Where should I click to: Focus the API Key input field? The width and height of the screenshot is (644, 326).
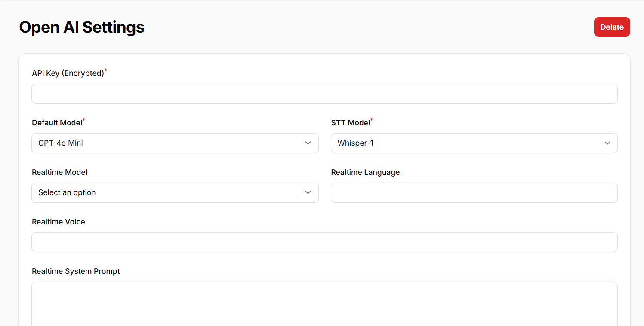(324, 93)
